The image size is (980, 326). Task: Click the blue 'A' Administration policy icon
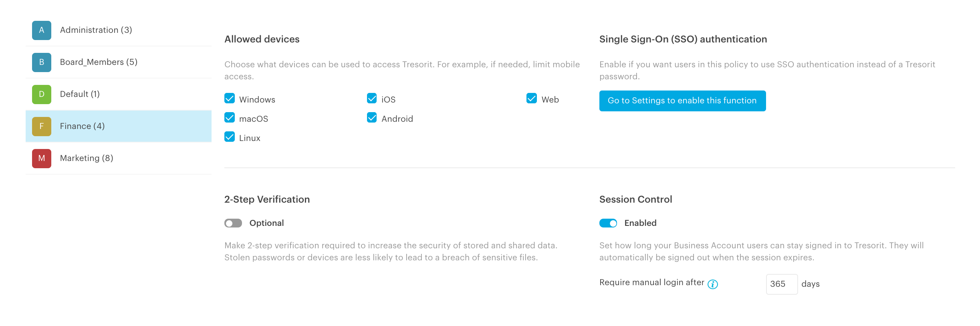click(x=42, y=30)
